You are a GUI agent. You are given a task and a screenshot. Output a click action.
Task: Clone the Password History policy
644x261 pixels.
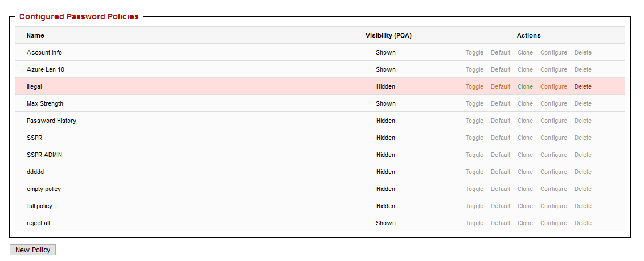point(525,121)
